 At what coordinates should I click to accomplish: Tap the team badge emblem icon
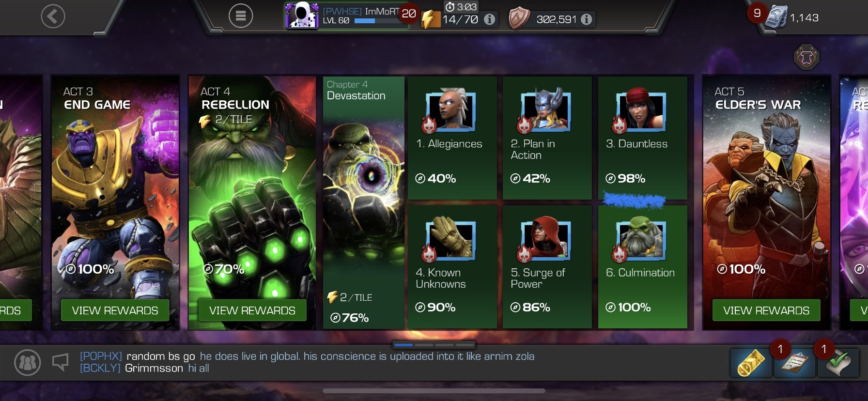coord(806,57)
